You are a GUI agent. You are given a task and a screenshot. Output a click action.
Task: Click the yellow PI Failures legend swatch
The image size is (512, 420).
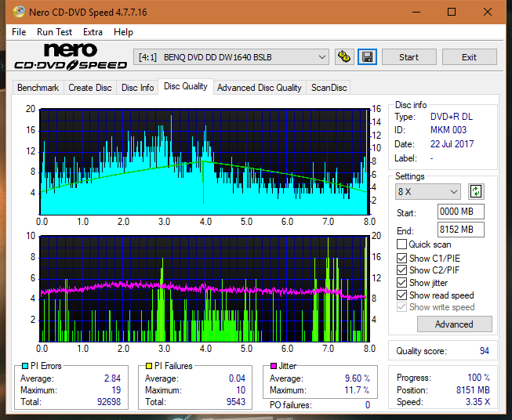(149, 366)
